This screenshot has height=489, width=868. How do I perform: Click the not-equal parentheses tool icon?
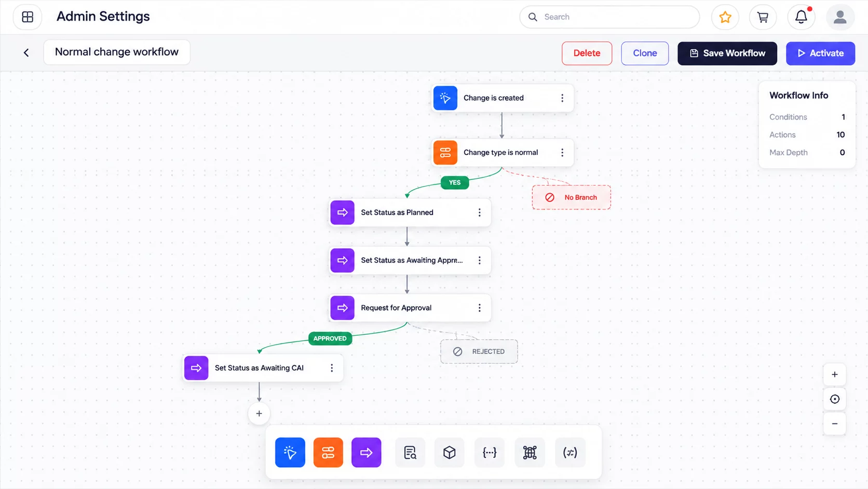coord(570,453)
